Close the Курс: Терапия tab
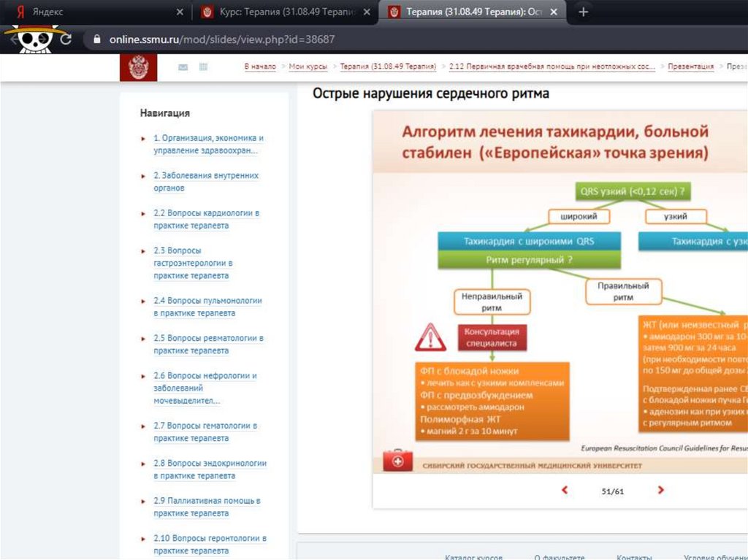 pos(367,12)
